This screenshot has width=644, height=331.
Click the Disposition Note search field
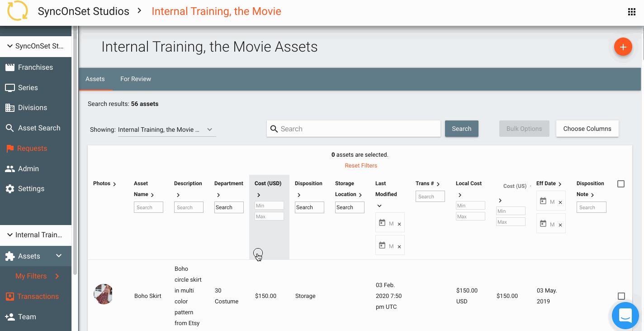coord(592,207)
